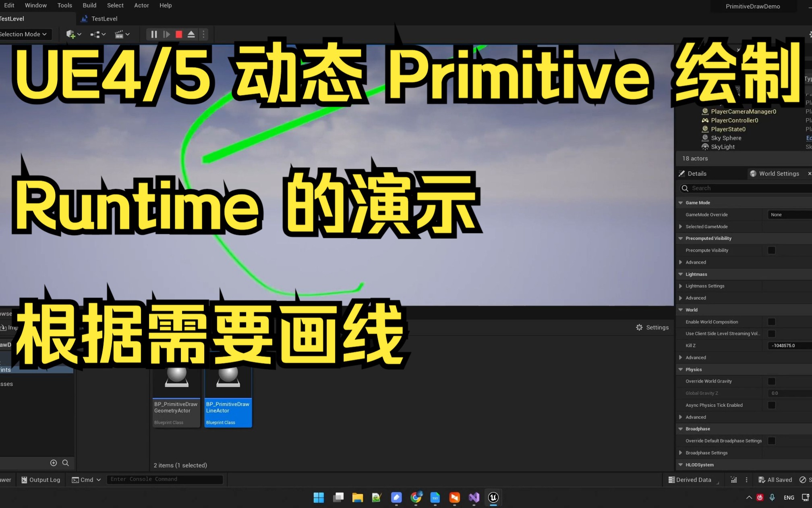Click the World Settings search field
Image resolution: width=812 pixels, height=508 pixels.
pos(745,188)
